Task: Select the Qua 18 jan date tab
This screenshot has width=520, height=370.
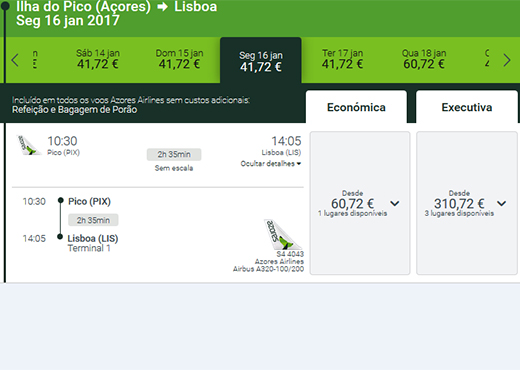Action: 424,59
